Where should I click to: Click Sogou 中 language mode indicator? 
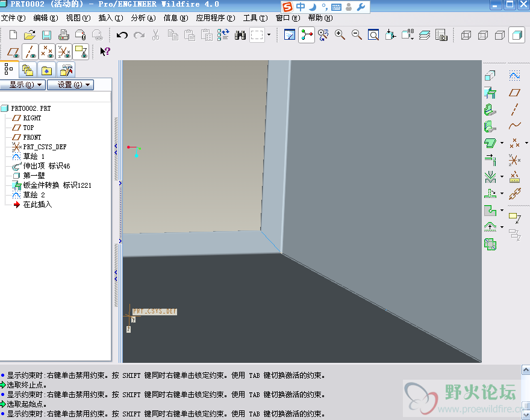(x=300, y=7)
